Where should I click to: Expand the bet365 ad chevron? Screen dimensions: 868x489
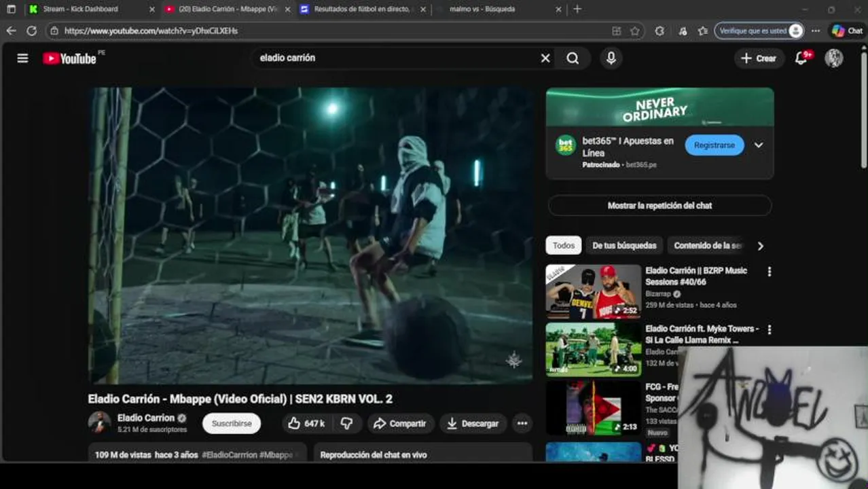point(759,145)
